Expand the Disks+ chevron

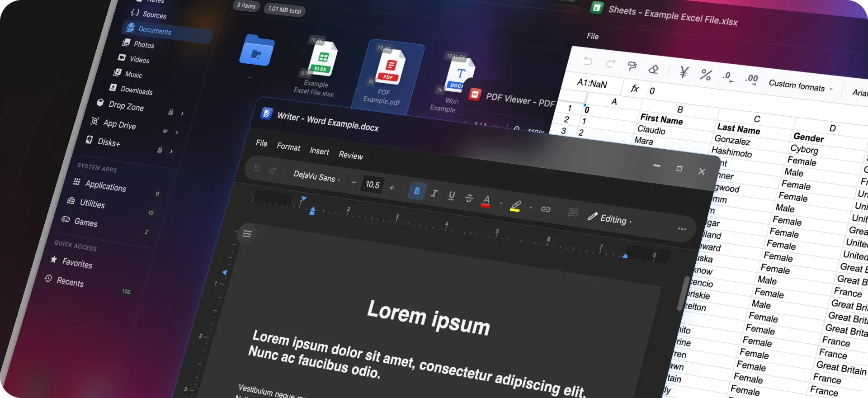click(x=171, y=151)
